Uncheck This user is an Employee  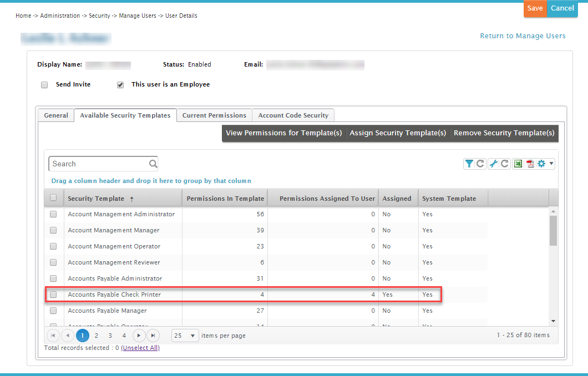pos(120,85)
